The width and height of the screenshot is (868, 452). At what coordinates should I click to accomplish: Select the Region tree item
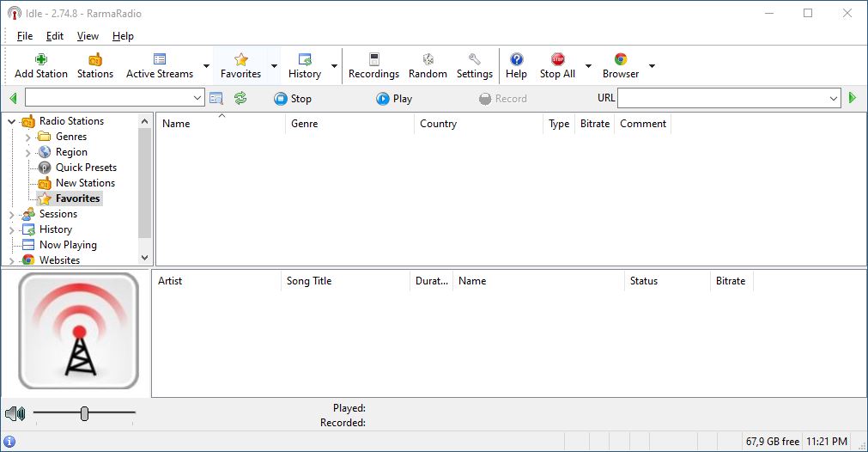tap(71, 152)
